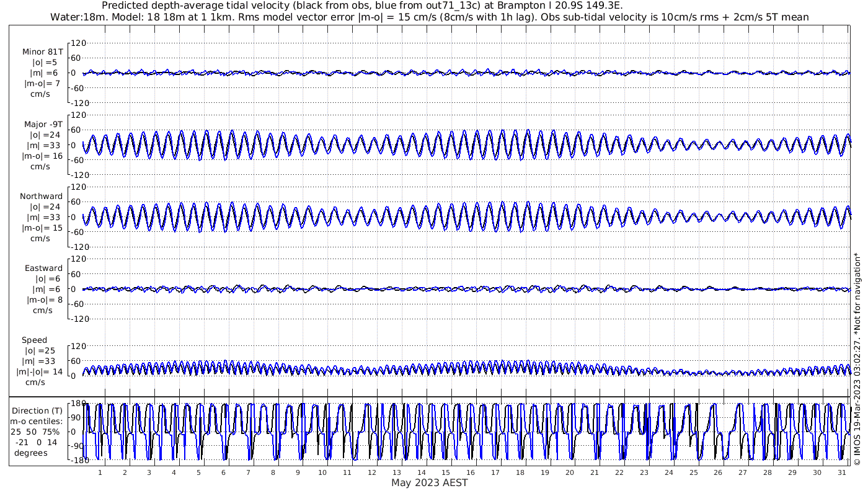Click the '|m-o|= 15' statistic in Northward panel

(42, 228)
